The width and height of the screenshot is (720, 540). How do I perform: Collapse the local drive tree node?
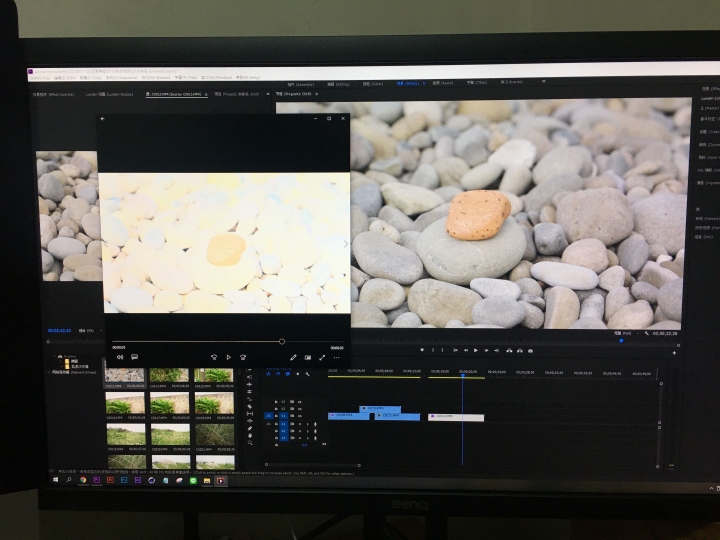click(55, 356)
